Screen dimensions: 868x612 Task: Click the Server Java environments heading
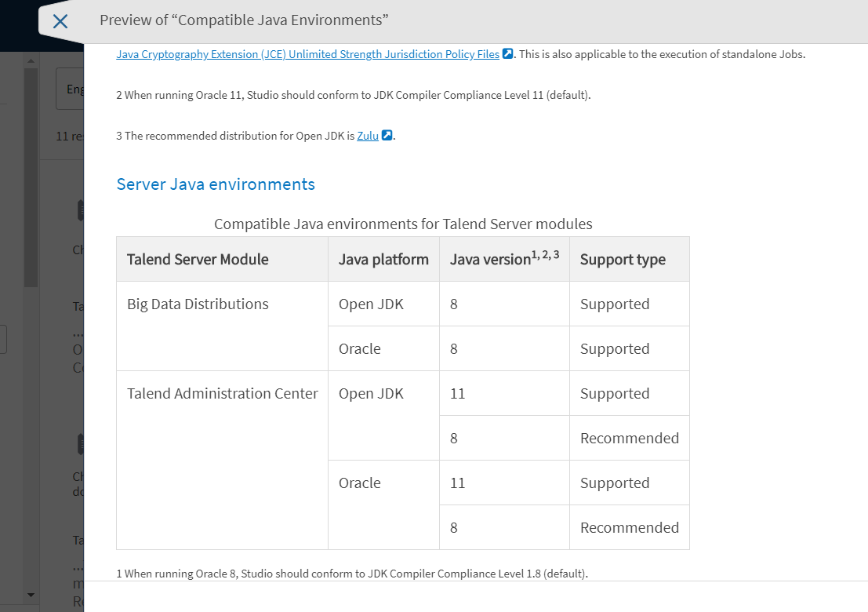216,184
